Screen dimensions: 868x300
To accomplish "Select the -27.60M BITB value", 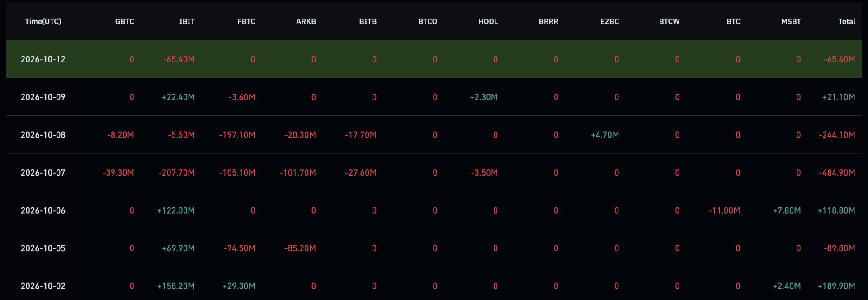I will click(x=361, y=172).
